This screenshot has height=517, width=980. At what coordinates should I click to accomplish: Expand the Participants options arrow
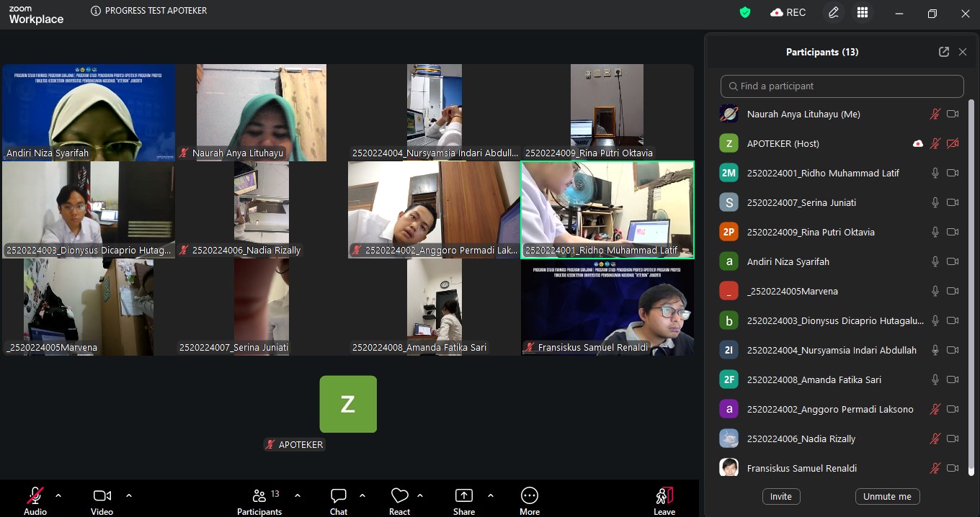[x=298, y=495]
